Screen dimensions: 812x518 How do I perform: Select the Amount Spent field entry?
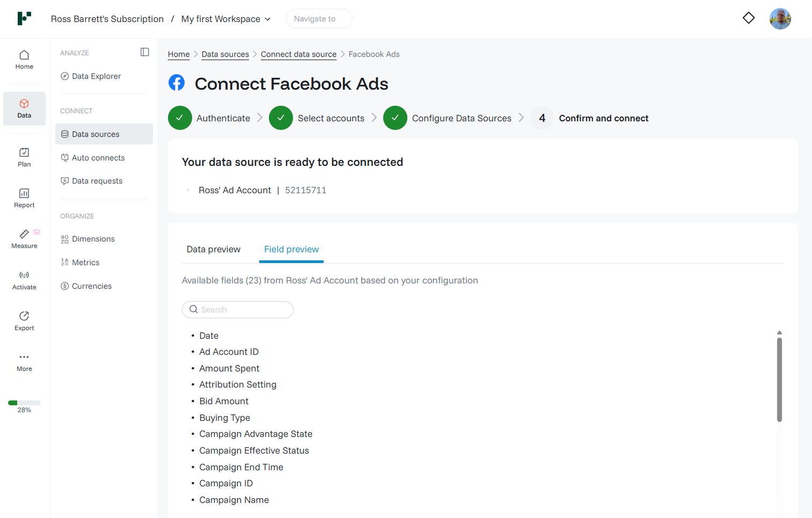[229, 368]
